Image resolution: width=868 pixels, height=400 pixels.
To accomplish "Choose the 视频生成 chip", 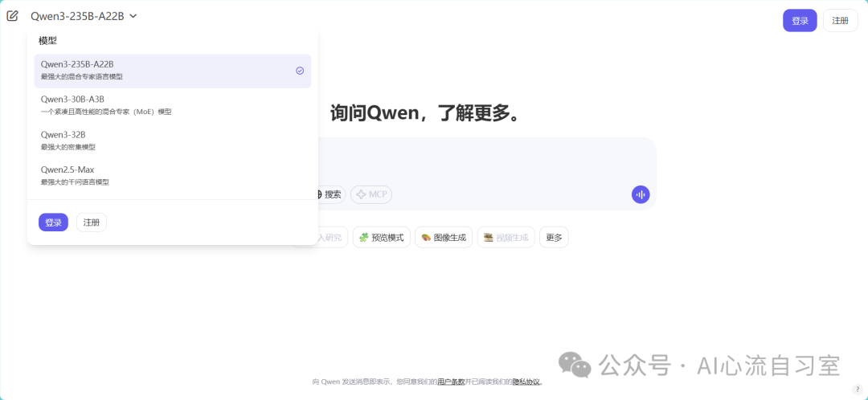I will coord(506,237).
